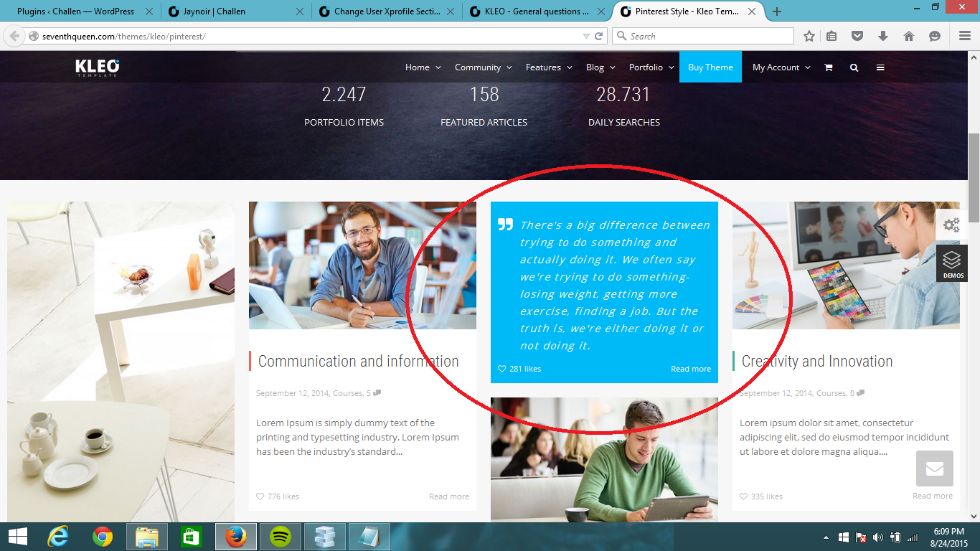Click the Buy Theme button
980x551 pixels.
[710, 67]
